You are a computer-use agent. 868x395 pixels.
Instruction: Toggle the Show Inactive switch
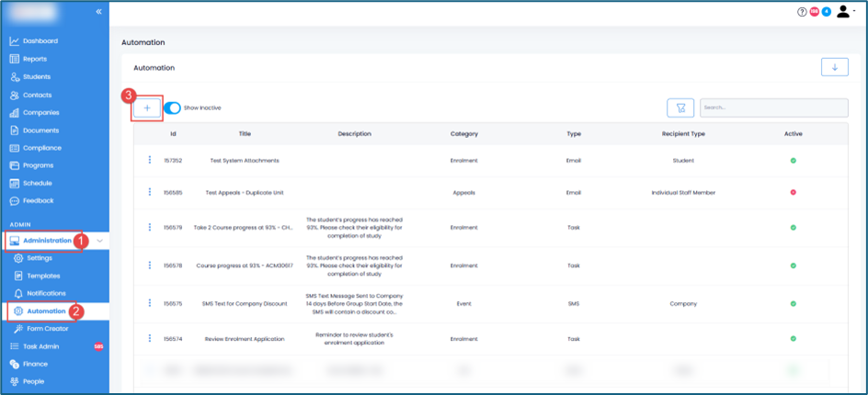[173, 107]
